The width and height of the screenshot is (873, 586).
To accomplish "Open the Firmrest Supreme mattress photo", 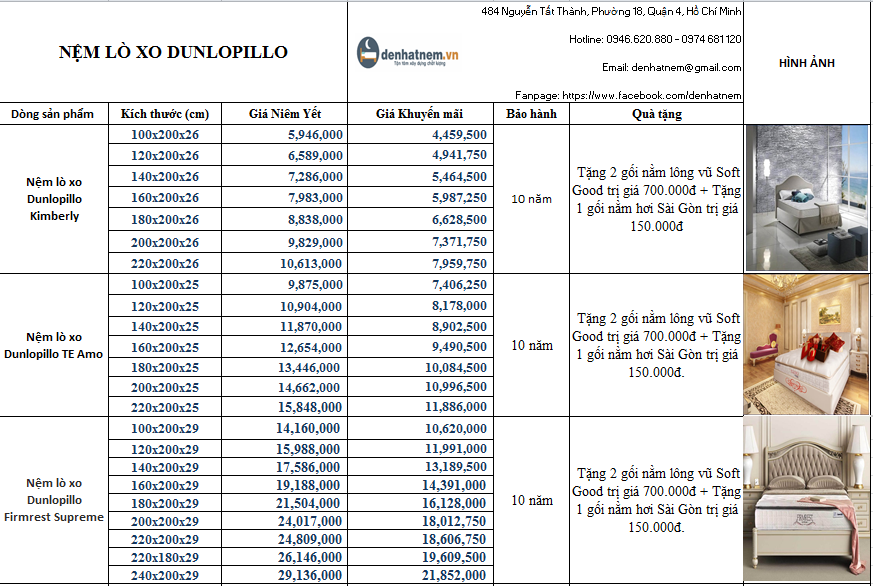I will pyautogui.click(x=806, y=499).
